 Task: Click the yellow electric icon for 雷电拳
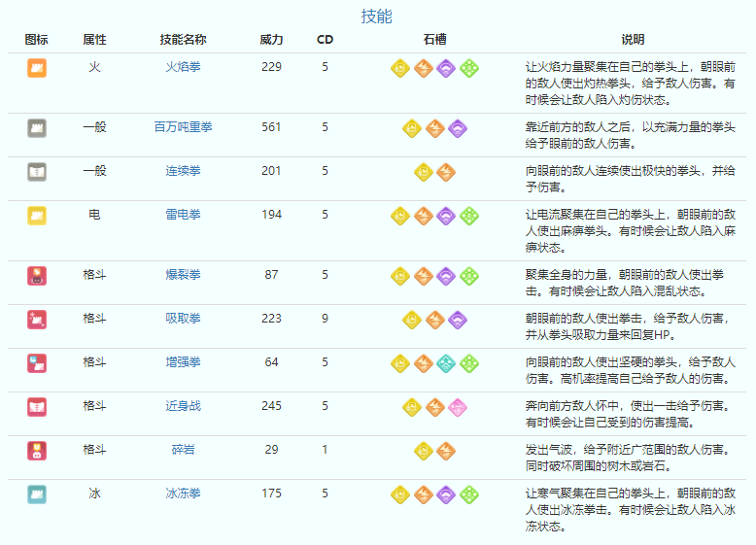tap(37, 216)
